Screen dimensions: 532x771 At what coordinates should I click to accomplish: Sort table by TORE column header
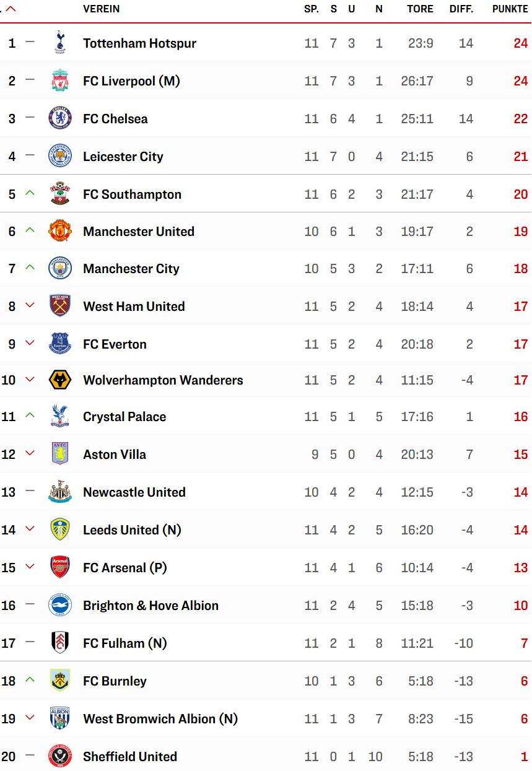[420, 9]
